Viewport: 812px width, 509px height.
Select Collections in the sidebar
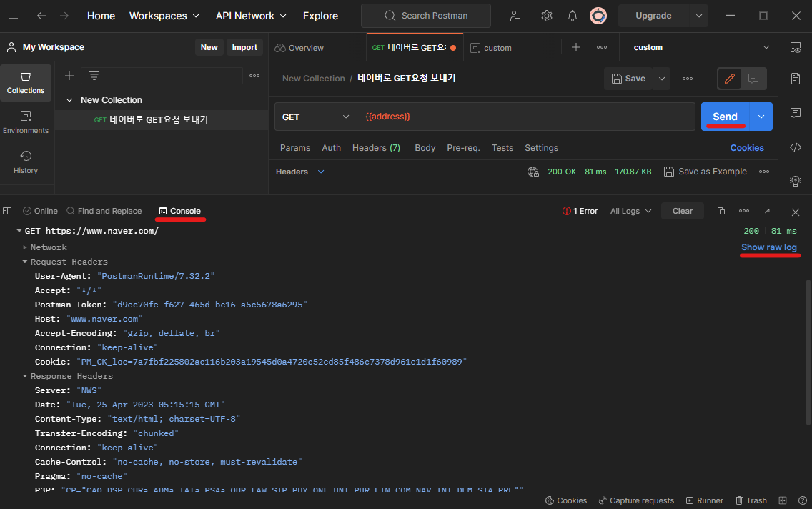coord(26,82)
